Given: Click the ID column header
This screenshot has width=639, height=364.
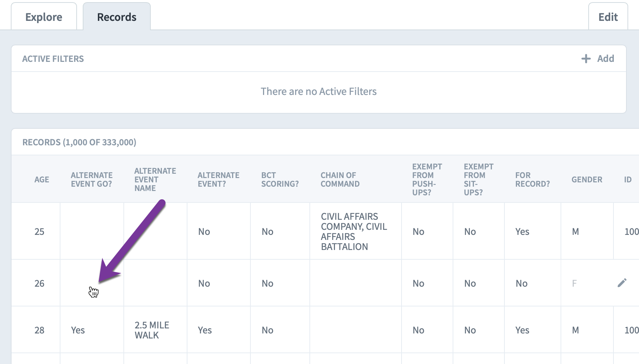Looking at the screenshot, I should [x=628, y=179].
